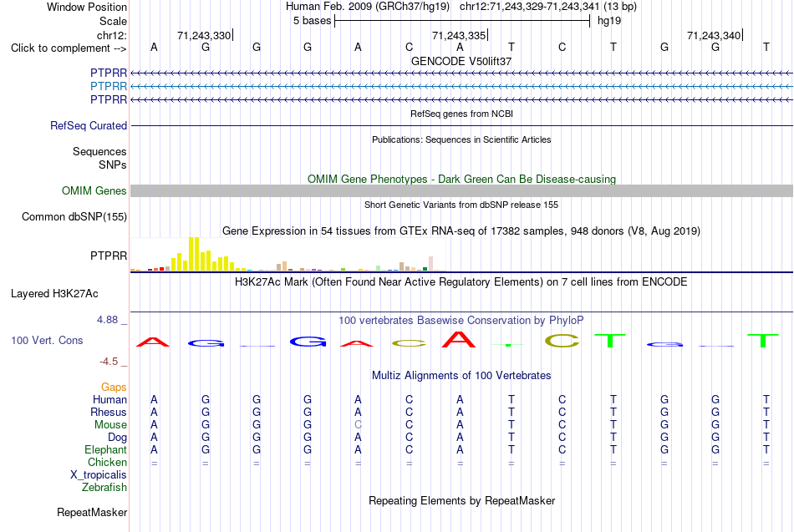
Task: Select the 'Scale' label
Action: [113, 21]
